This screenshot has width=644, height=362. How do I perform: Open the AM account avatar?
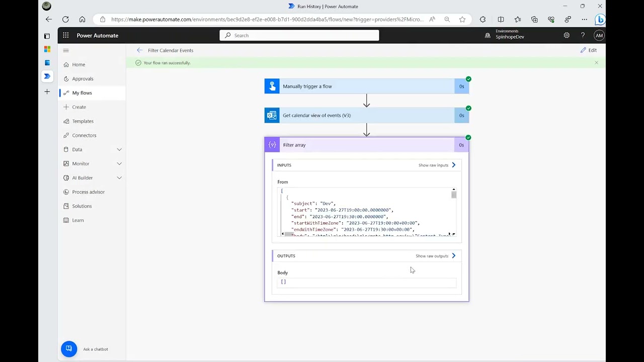(x=599, y=35)
